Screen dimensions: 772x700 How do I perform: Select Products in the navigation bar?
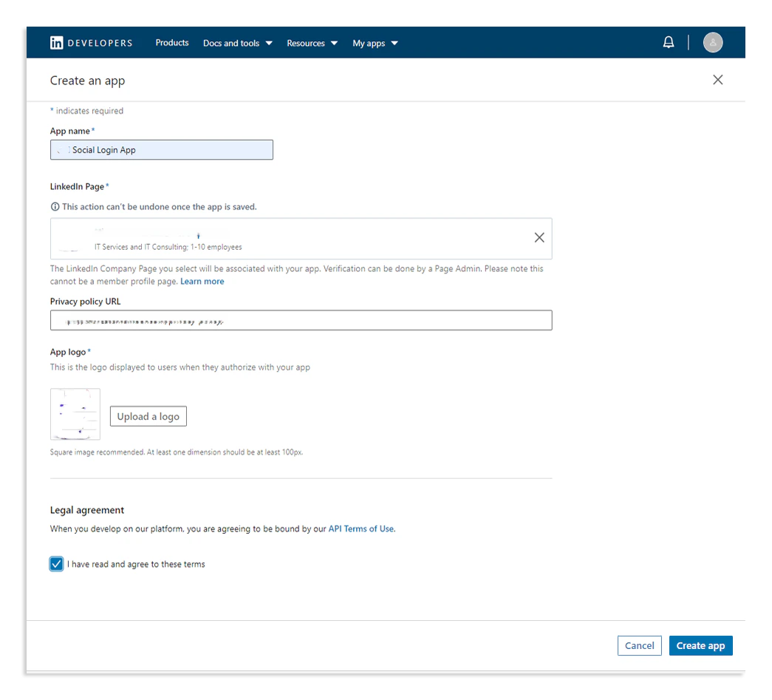click(171, 43)
